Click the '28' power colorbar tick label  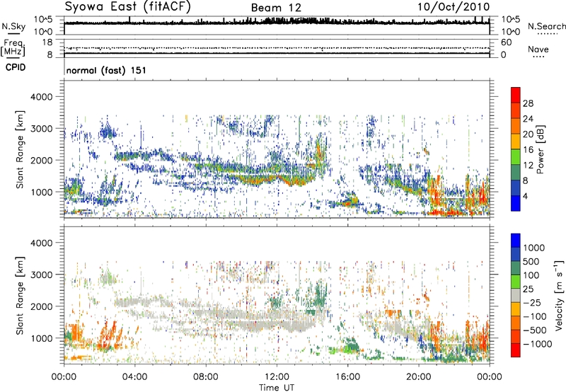(x=528, y=103)
